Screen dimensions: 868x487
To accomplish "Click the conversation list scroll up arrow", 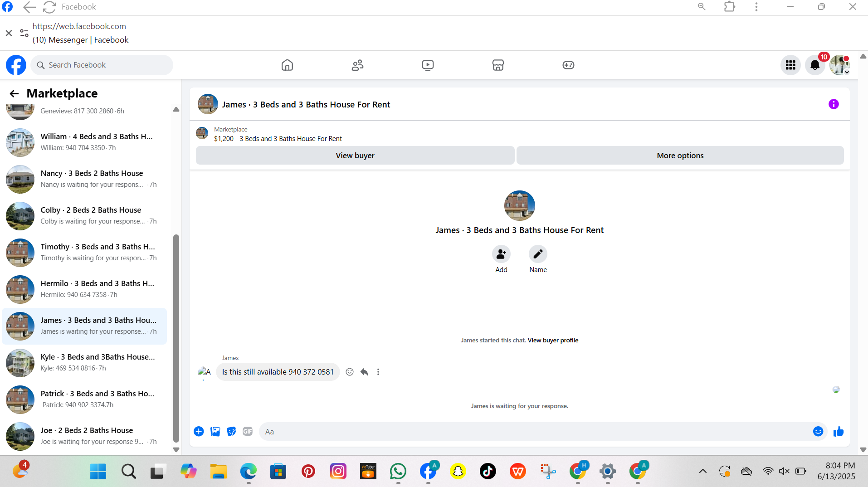I will [x=176, y=109].
